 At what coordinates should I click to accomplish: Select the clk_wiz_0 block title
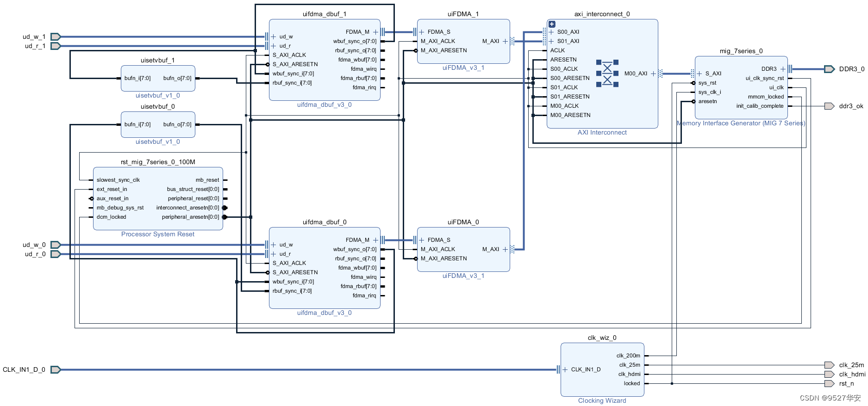602,338
